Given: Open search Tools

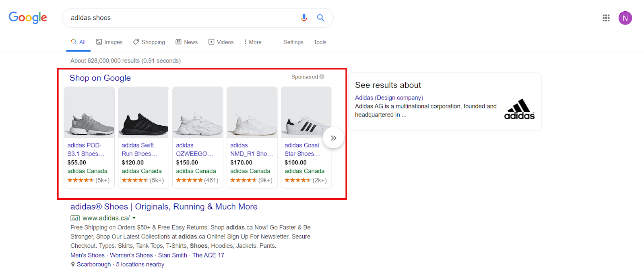Looking at the screenshot, I should tap(320, 42).
